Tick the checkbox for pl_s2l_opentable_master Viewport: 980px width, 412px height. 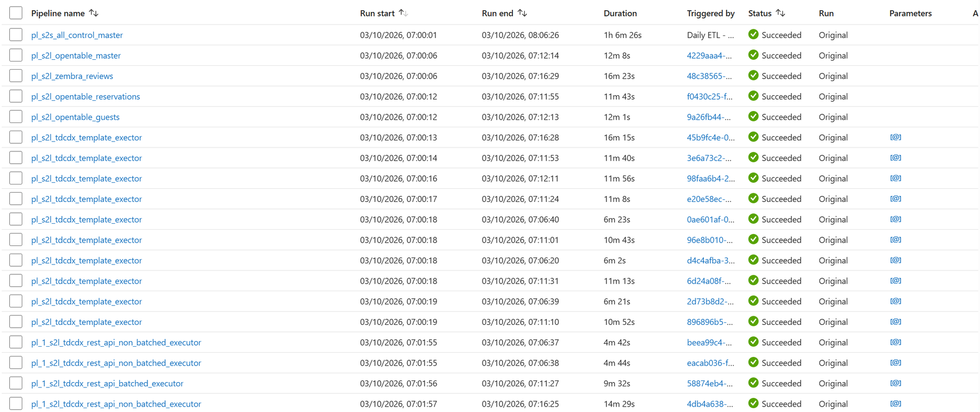click(16, 56)
